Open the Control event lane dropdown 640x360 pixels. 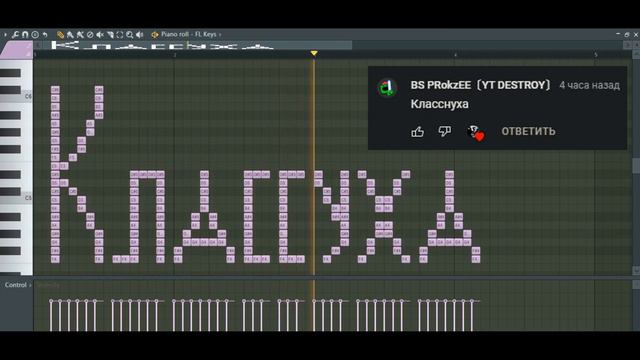18,285
